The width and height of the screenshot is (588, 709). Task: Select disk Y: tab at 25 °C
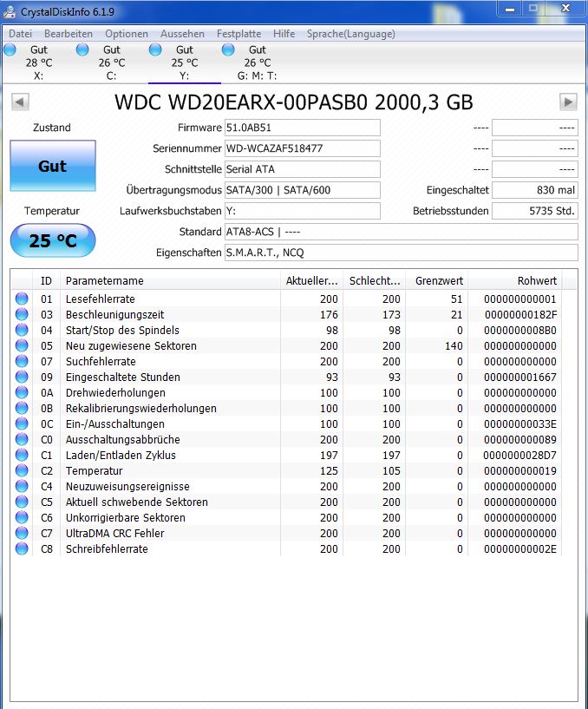pos(185,62)
